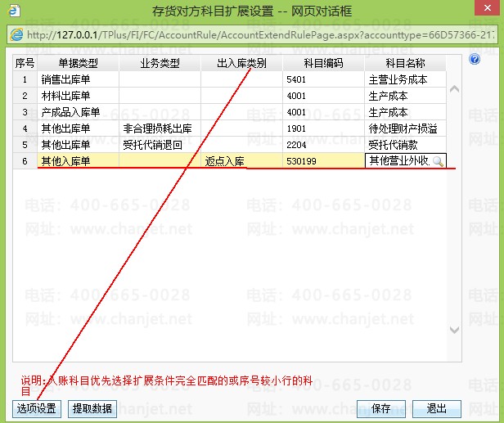The height and width of the screenshot is (423, 504).
Task: Click the 2204 account code cell
Action: (x=323, y=145)
